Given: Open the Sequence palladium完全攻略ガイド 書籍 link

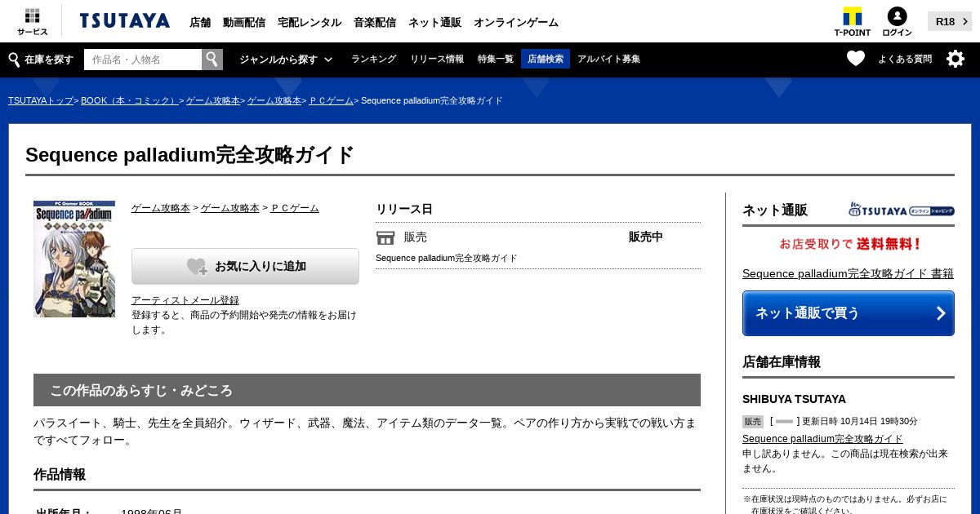Looking at the screenshot, I should pyautogui.click(x=848, y=273).
